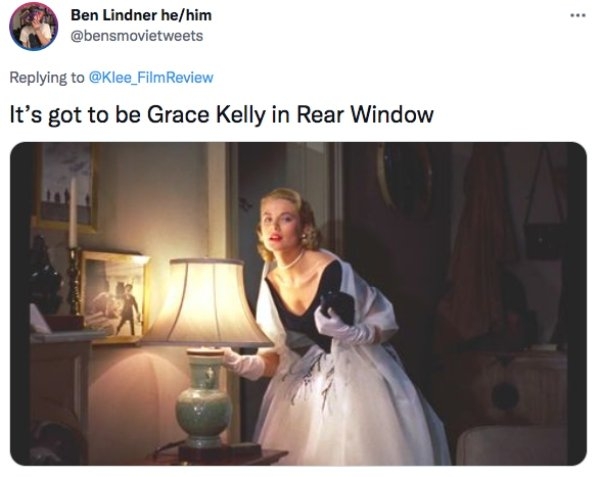Click the green ceramic lamp base
600x477 pixels.
tap(204, 398)
